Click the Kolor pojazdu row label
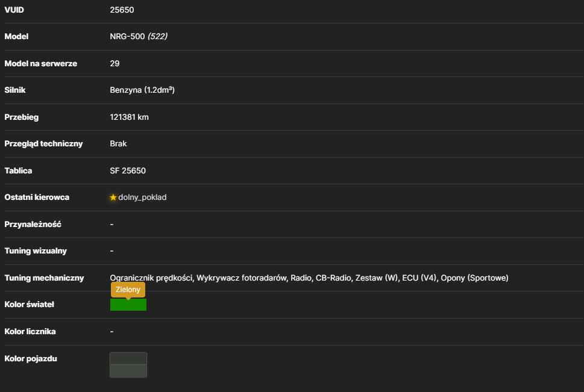This screenshot has height=392, width=584. (x=31, y=359)
